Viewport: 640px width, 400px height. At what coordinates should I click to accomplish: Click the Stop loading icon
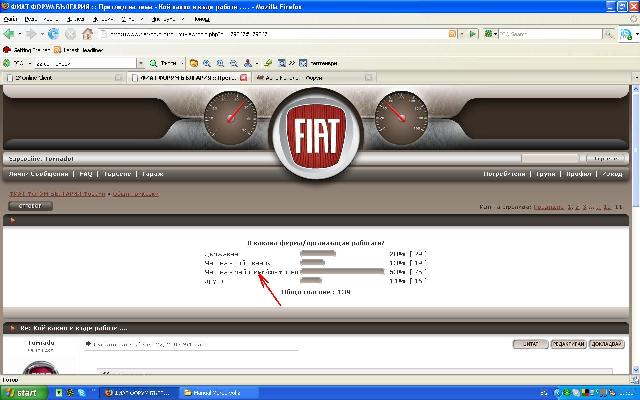[72, 34]
